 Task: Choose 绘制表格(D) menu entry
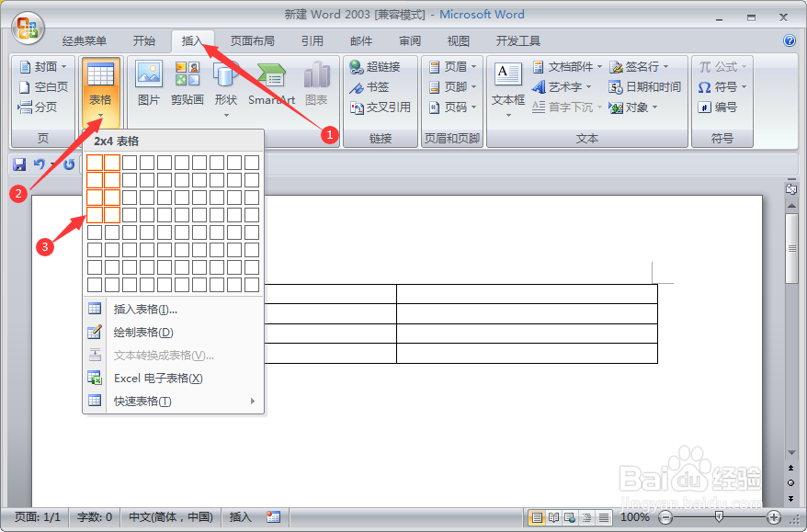coord(174,333)
